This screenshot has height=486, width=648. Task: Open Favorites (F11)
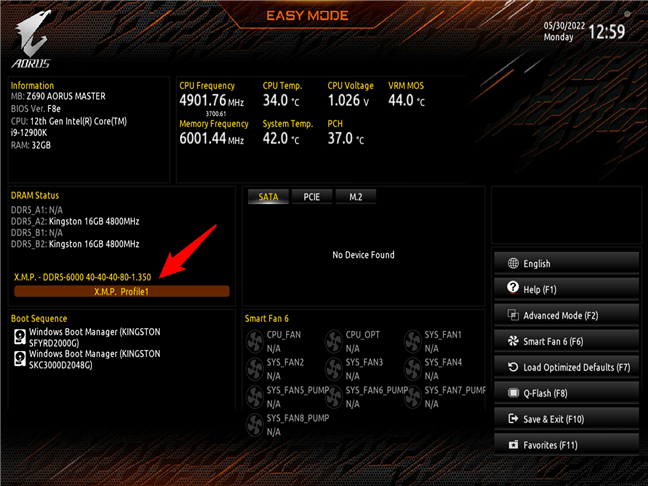[x=566, y=445]
